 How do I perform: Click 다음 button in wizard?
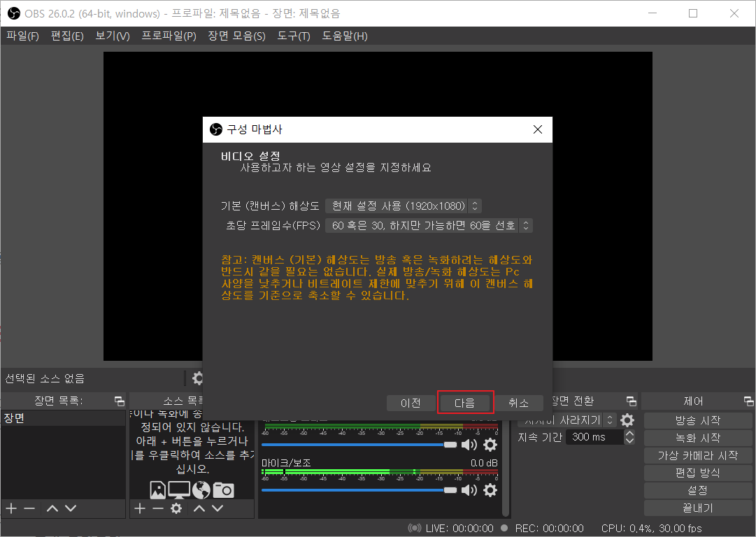click(x=465, y=403)
